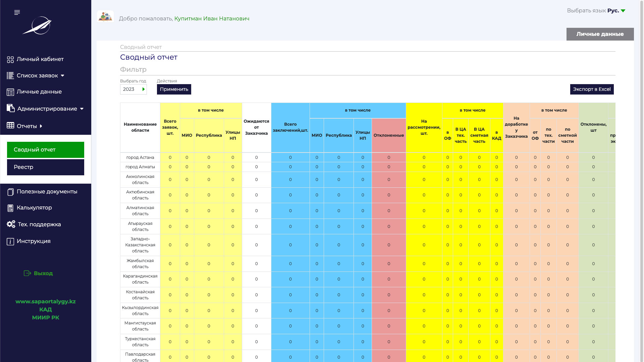Screen dimensions: 644x362
Task: Open the Реестр menu item
Action: 46,167
